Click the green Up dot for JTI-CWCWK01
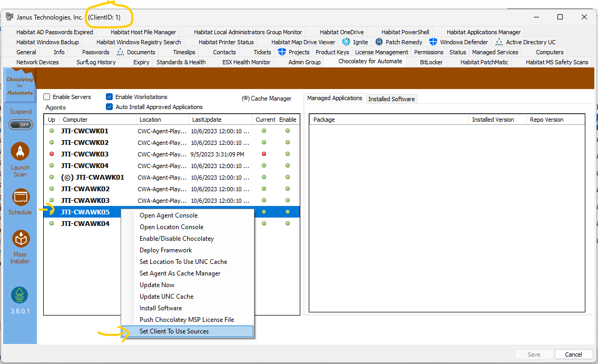 pos(52,131)
